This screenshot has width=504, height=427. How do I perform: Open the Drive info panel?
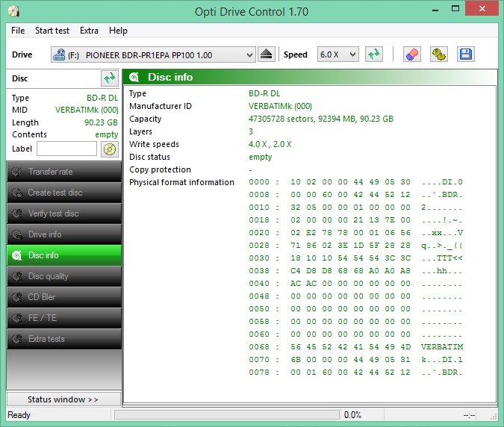pyautogui.click(x=63, y=234)
